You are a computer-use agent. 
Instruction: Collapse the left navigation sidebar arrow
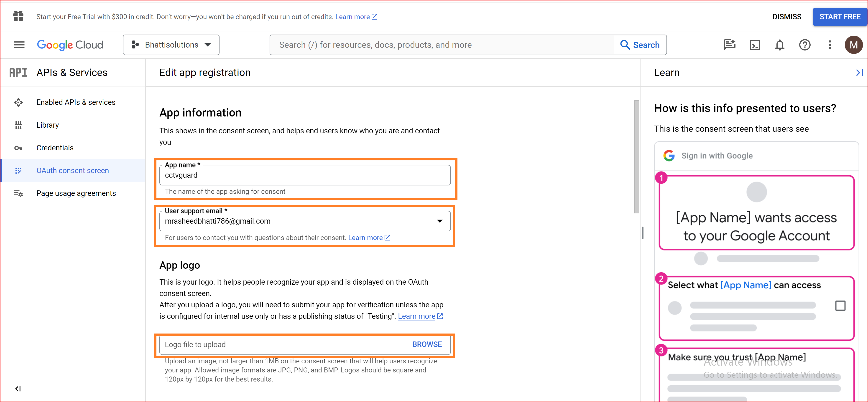coord(18,389)
